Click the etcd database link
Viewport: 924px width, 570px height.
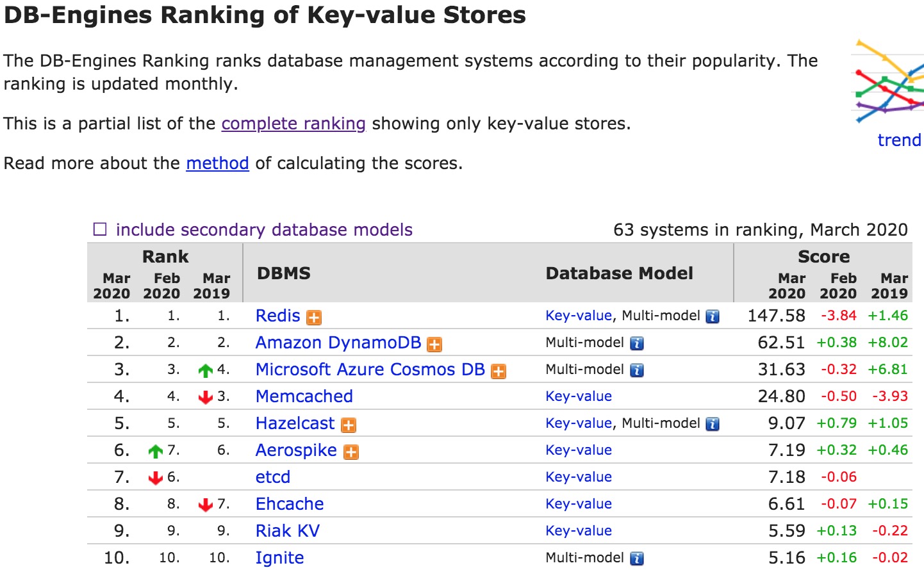273,477
